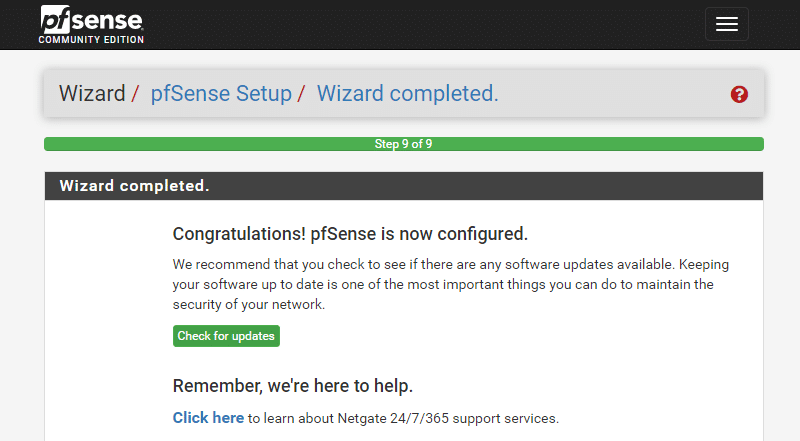The height and width of the screenshot is (441, 800).
Task: Click the Congratulations pfSense is now configured heading
Action: (350, 234)
